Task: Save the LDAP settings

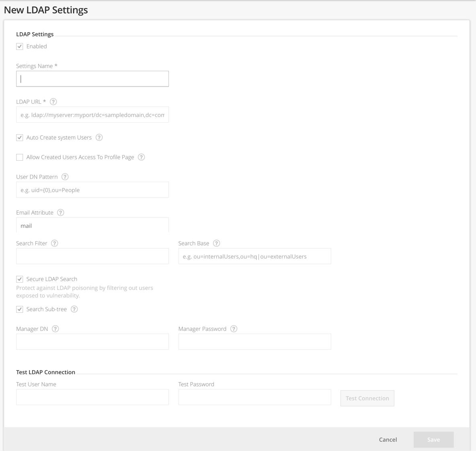Action: [433, 439]
